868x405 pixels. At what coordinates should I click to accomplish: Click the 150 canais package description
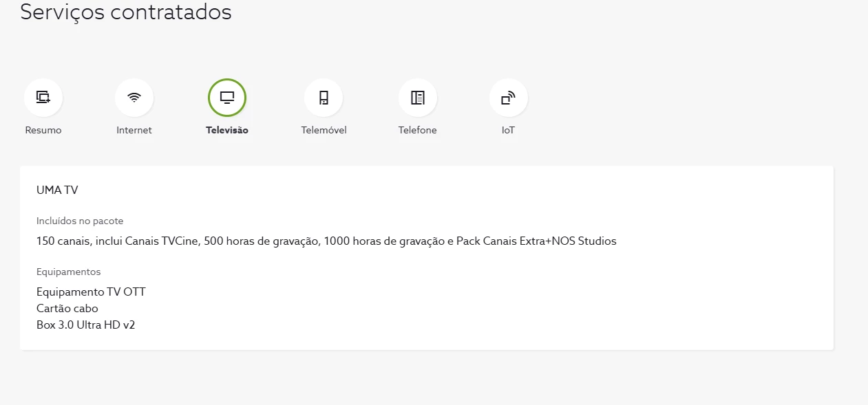[x=326, y=241]
